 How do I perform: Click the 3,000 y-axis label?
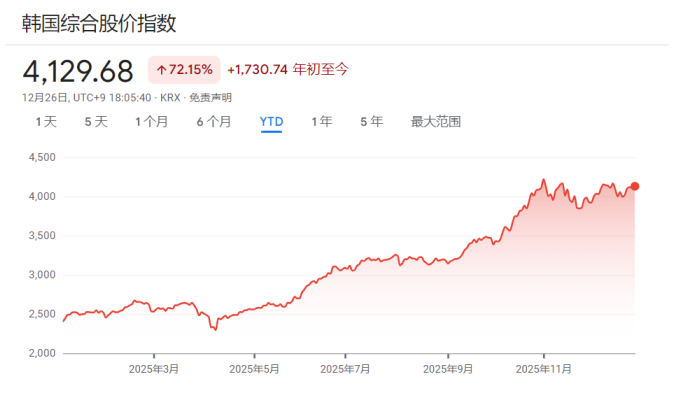click(x=42, y=275)
